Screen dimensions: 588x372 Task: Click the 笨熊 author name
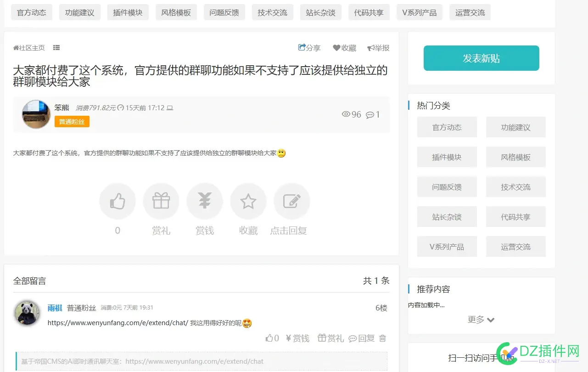click(x=62, y=108)
